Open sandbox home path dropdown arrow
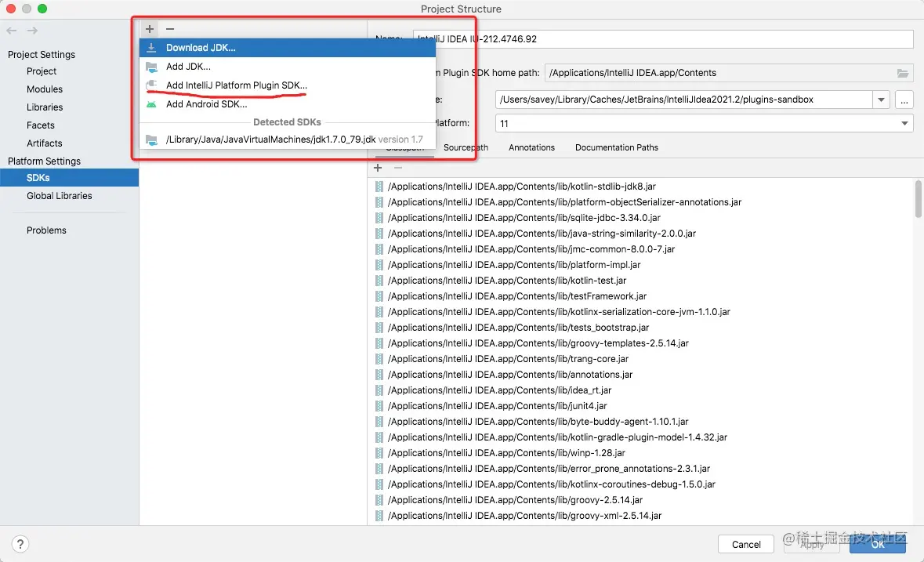924x562 pixels. point(881,100)
